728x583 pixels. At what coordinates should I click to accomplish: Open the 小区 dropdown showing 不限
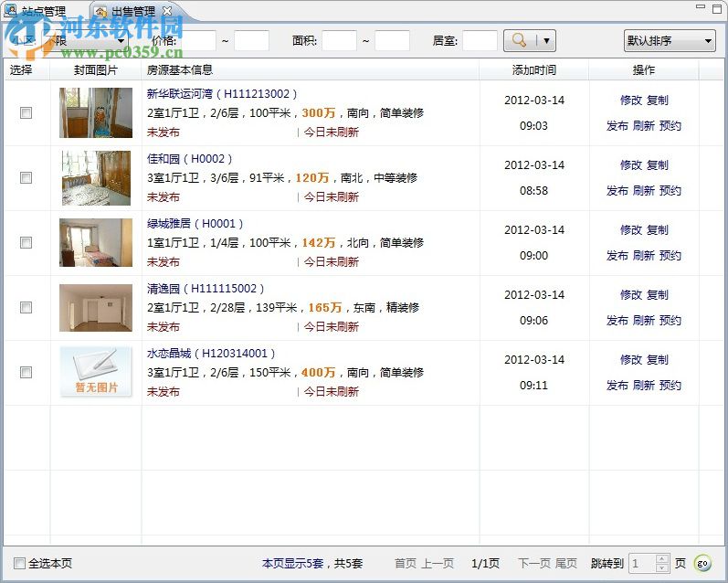pos(86,41)
